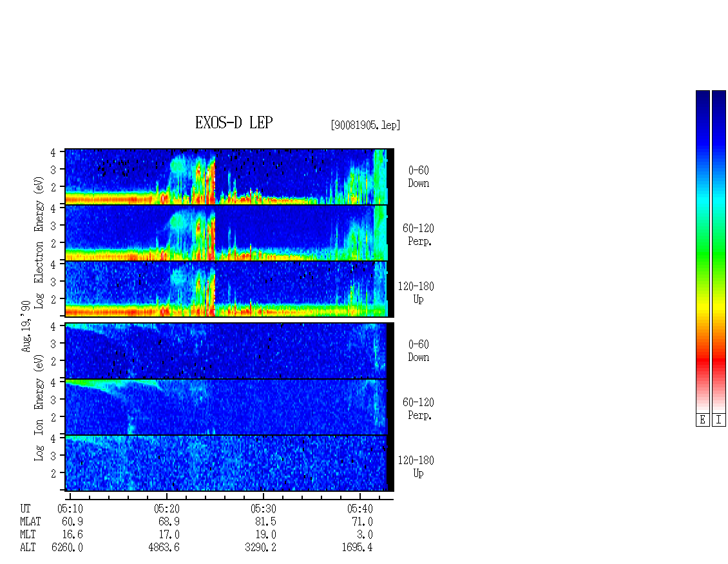
Task: Click the MLAT value 60.9
Action: coord(72,521)
